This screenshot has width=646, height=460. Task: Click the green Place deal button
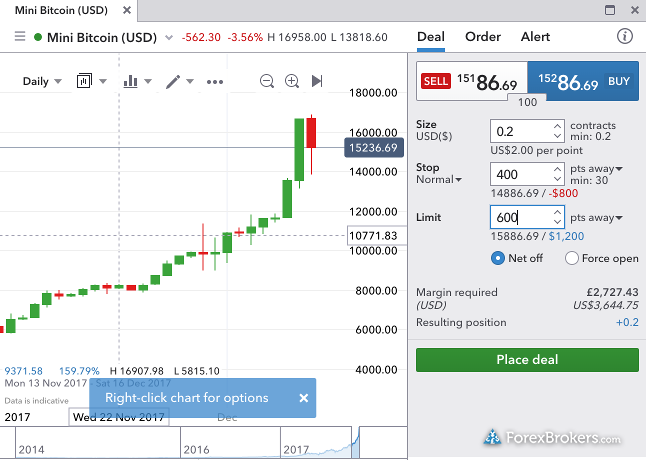[x=527, y=360]
